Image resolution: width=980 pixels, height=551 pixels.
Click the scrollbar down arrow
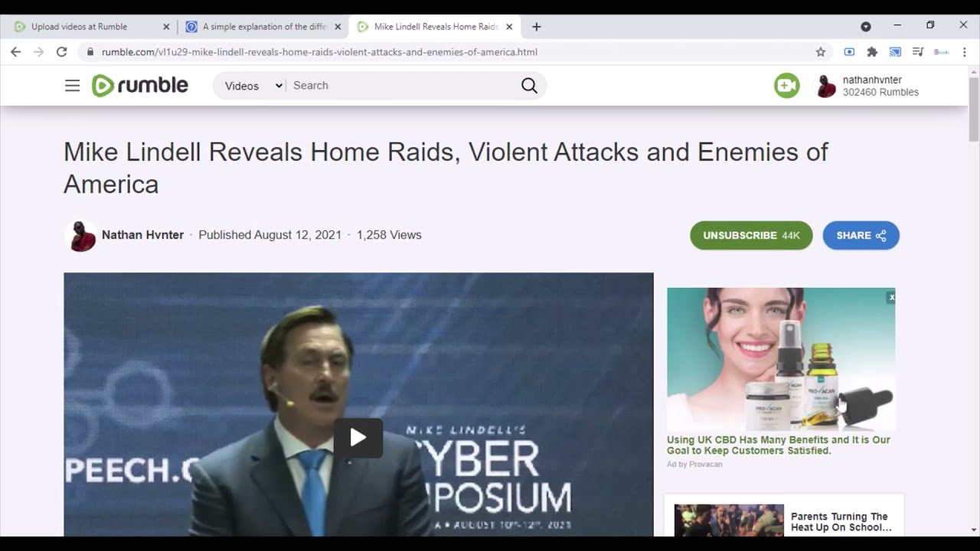[x=974, y=530]
